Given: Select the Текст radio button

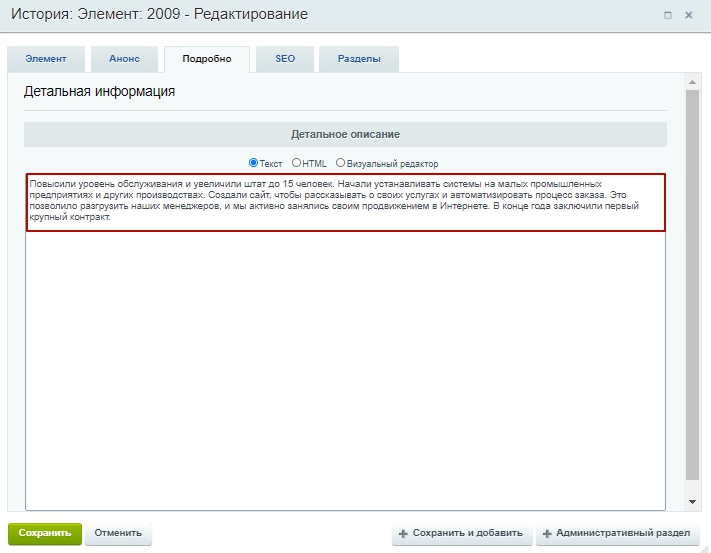Looking at the screenshot, I should click(x=253, y=163).
